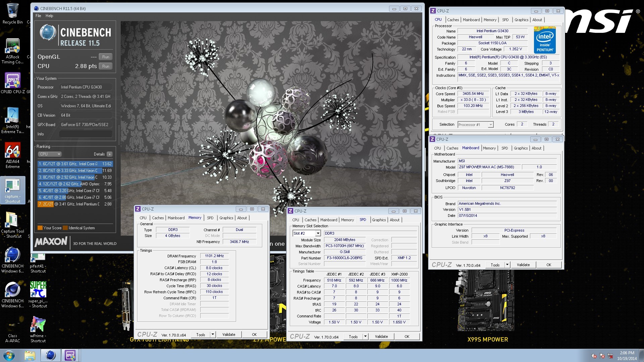
Task: Open the Capture Tool - Shortcut icon
Action: (x=12, y=225)
